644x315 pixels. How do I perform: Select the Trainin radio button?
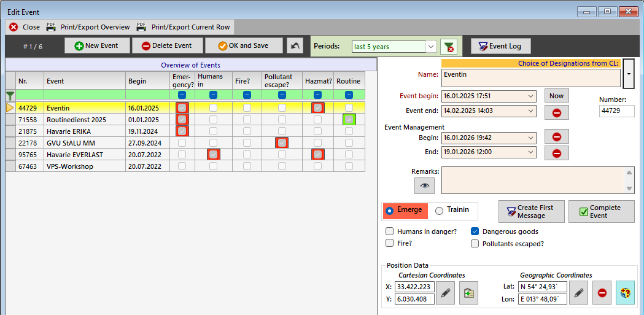tap(439, 211)
